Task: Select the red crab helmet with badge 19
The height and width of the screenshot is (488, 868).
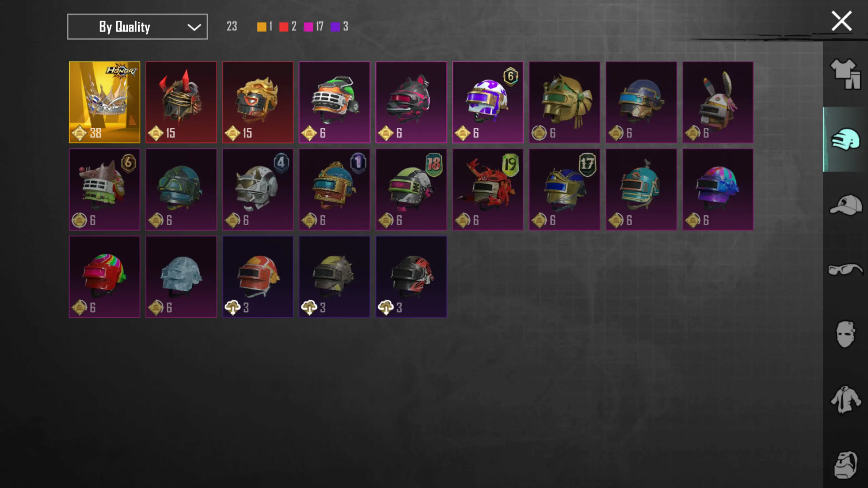Action: 488,189
